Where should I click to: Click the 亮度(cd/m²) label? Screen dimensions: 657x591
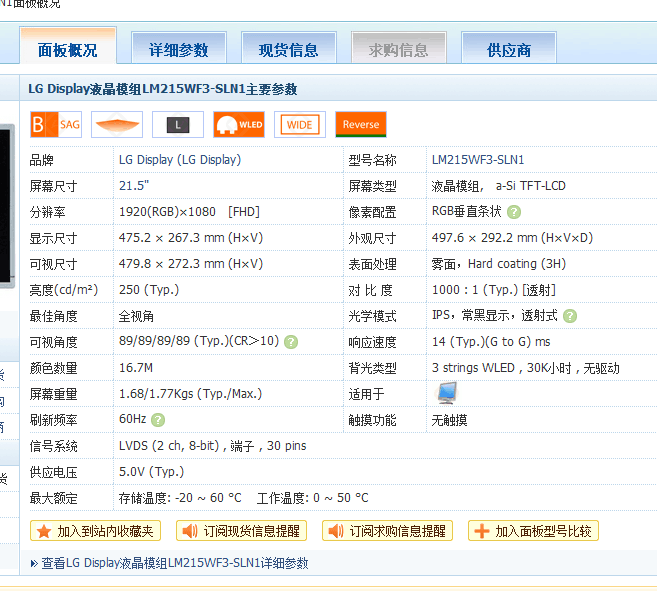(64, 290)
